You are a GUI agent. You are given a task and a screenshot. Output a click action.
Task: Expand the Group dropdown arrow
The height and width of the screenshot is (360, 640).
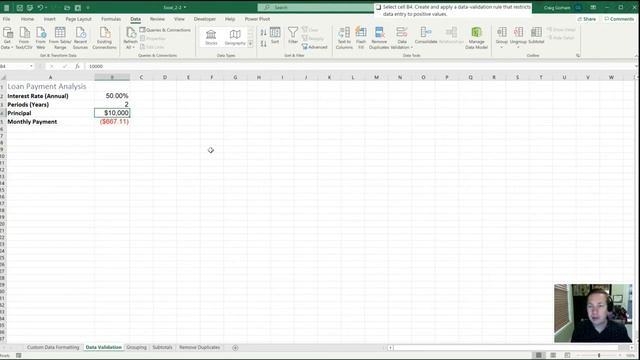(502, 47)
